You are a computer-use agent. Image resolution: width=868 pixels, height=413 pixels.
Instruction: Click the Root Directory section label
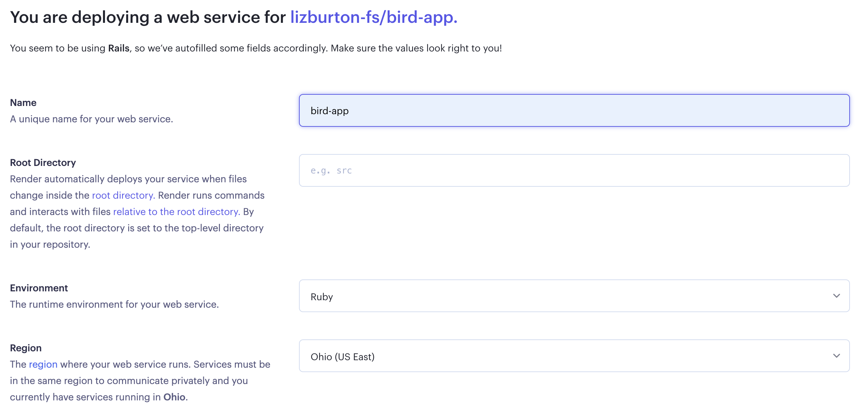coord(43,163)
